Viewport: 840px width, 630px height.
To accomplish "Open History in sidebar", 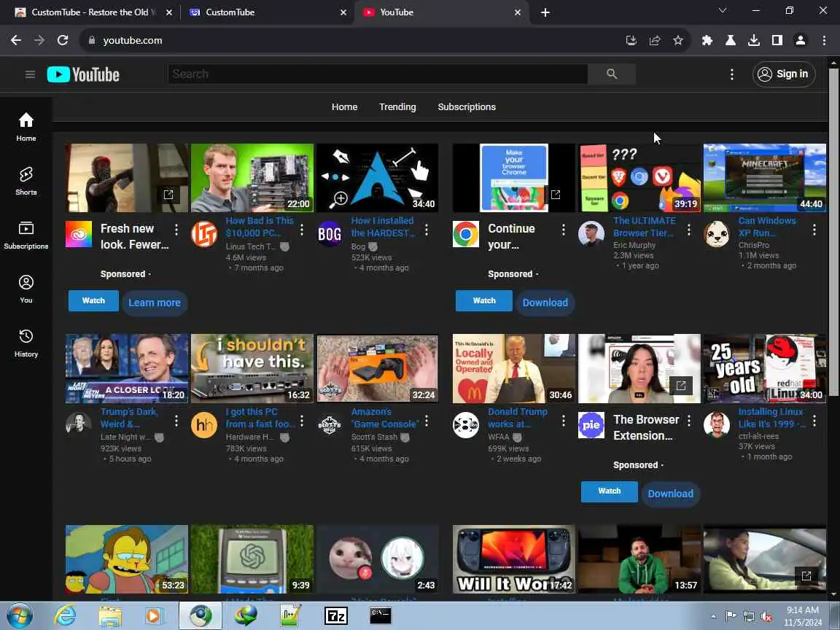I will [26, 343].
